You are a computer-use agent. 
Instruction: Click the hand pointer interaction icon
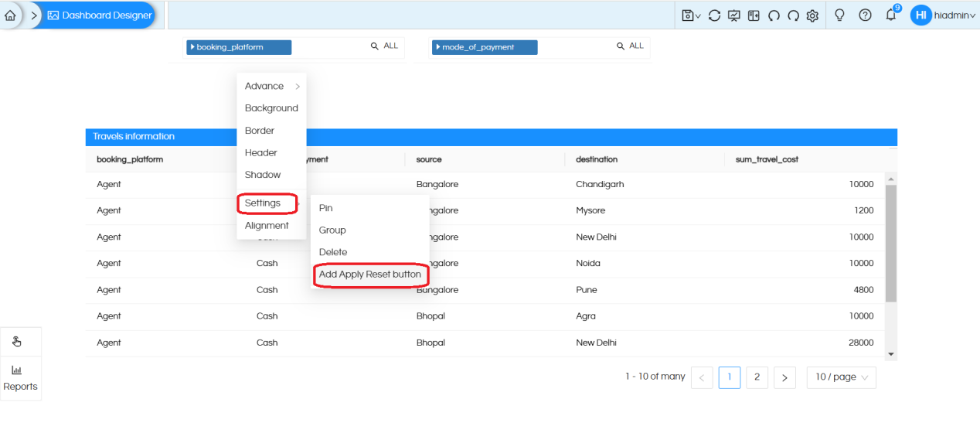coord(18,342)
